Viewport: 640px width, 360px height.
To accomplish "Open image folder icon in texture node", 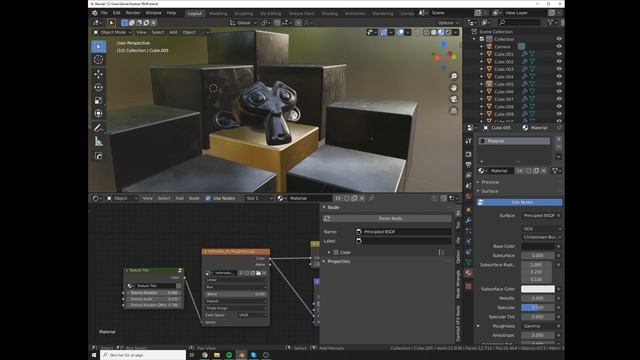I will (x=258, y=273).
